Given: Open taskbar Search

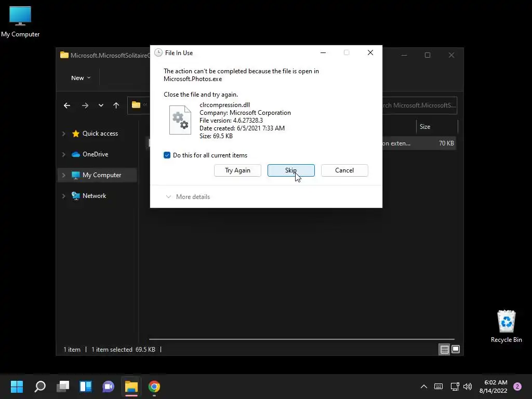Looking at the screenshot, I should pyautogui.click(x=40, y=387).
